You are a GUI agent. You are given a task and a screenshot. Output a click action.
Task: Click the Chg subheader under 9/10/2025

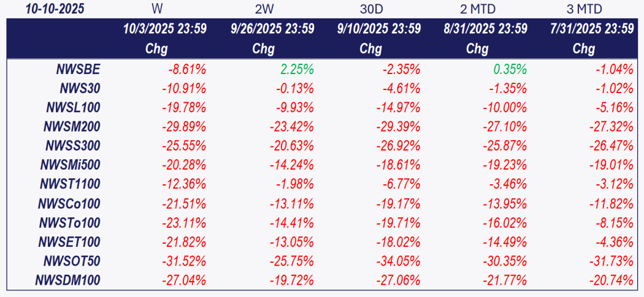click(x=370, y=49)
